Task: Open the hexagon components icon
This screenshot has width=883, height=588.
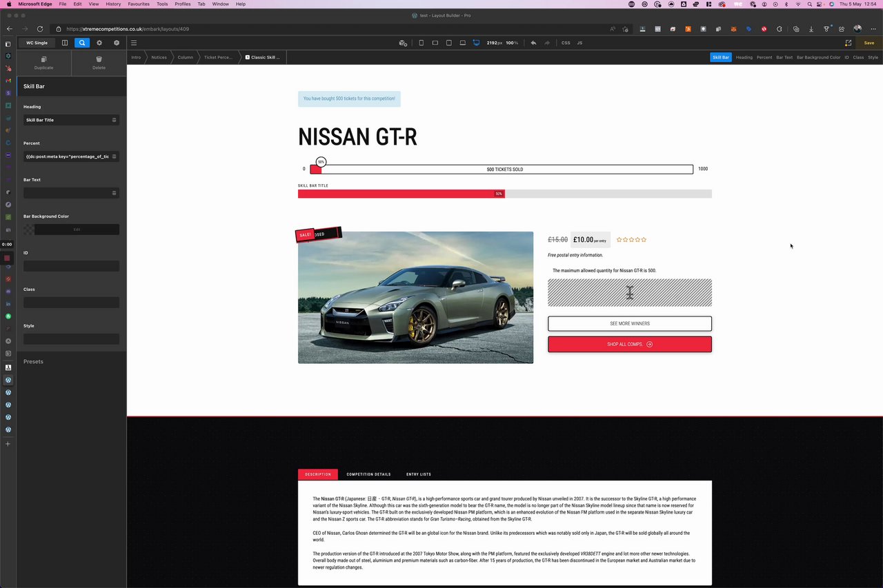Action: click(117, 43)
